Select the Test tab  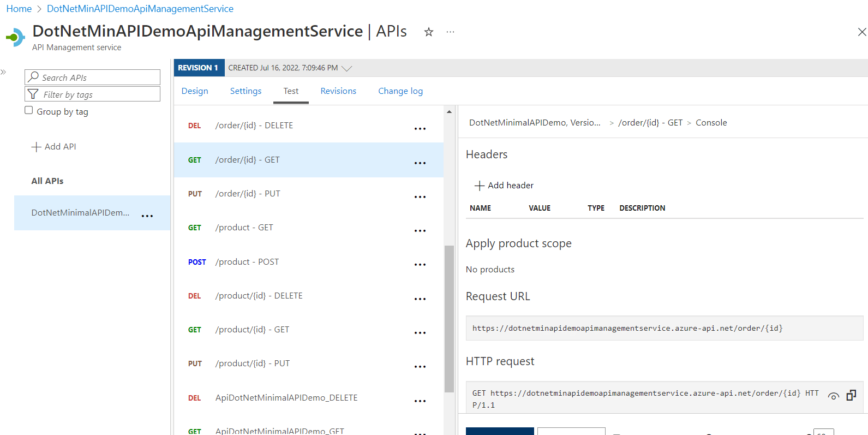pos(291,91)
